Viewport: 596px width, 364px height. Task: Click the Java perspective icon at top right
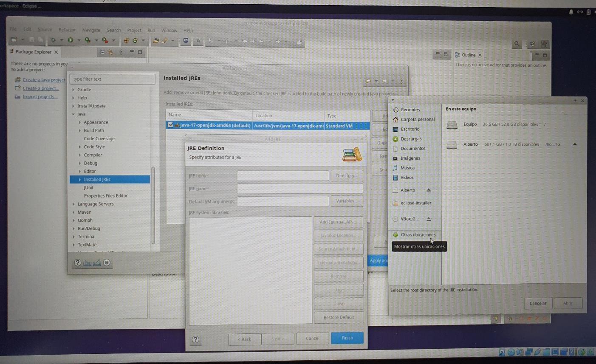coord(545,44)
